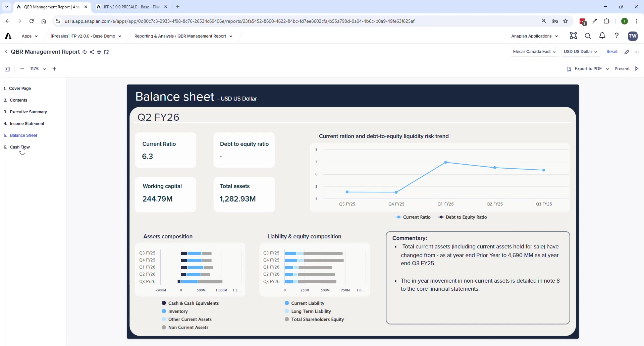Open the Elecar Canada East selector

point(534,52)
